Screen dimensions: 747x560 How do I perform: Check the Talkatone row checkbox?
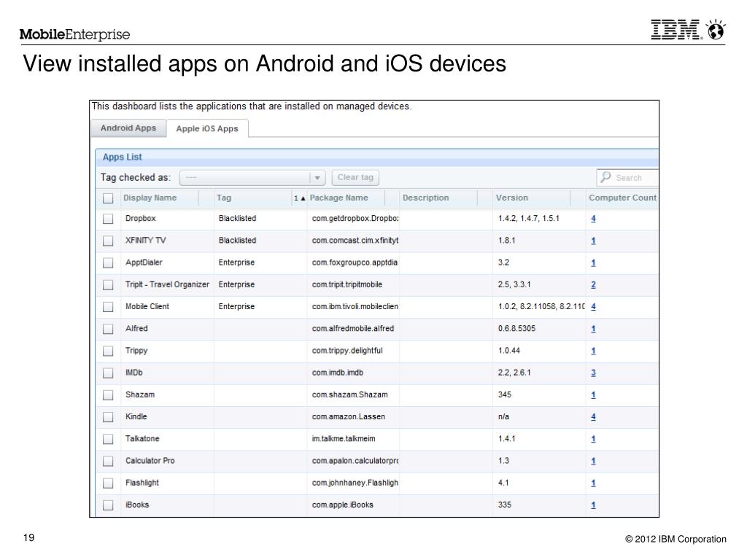point(108,439)
